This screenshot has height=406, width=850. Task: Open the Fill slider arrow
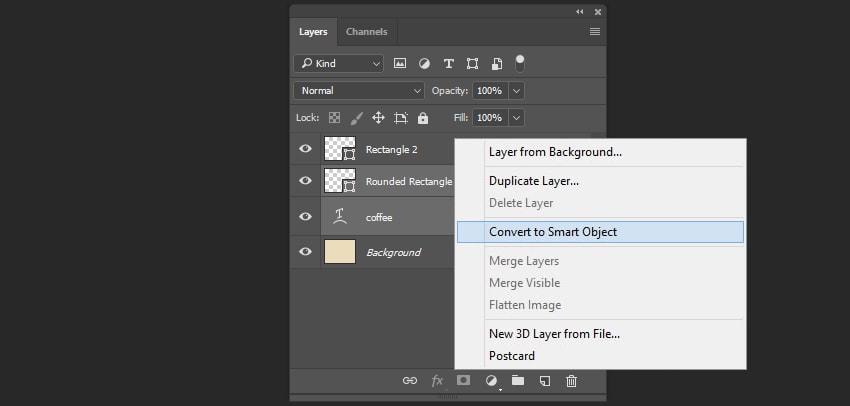tap(517, 118)
